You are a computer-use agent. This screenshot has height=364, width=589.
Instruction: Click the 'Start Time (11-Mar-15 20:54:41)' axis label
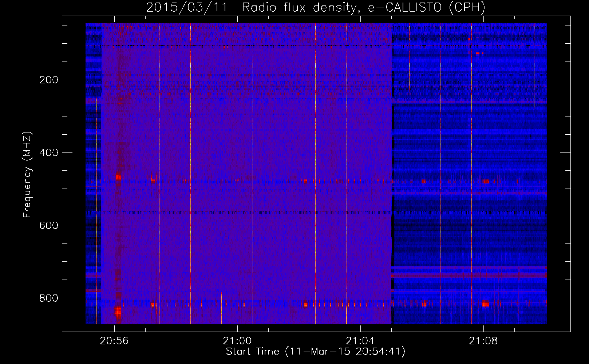[x=316, y=352]
